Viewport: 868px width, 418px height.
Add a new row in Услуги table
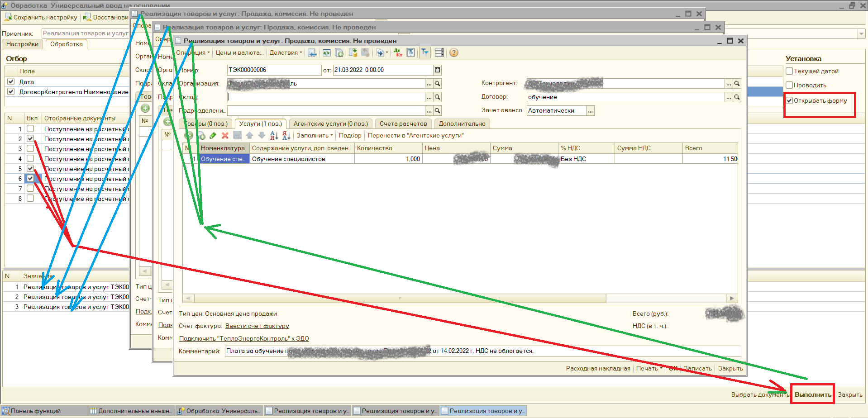coord(189,136)
